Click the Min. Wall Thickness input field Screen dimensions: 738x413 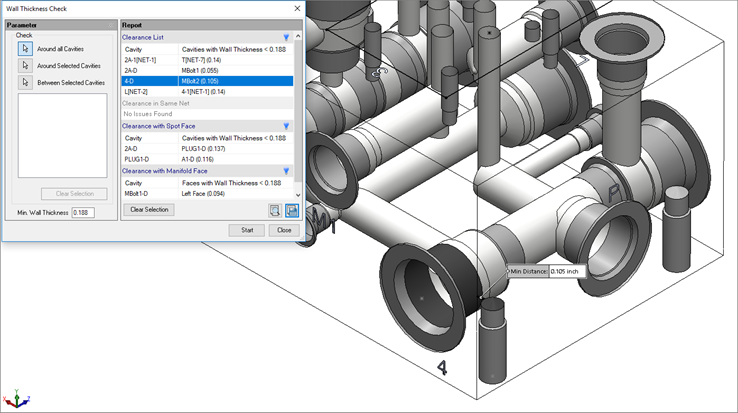point(83,212)
